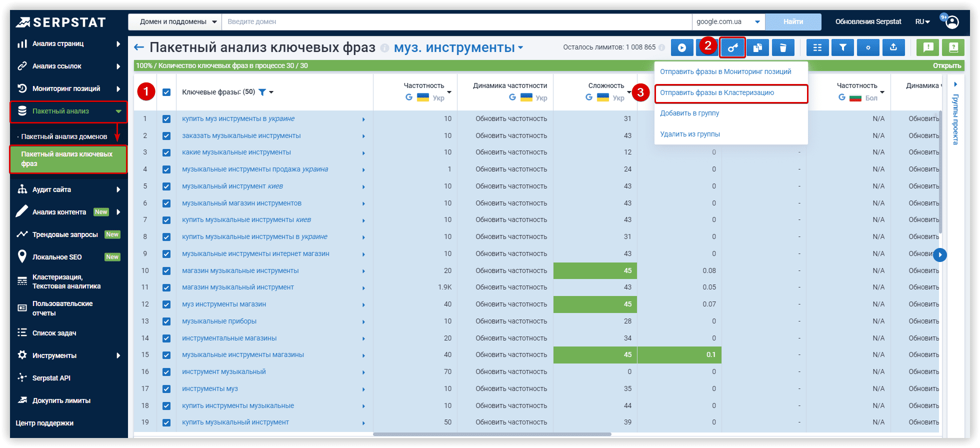
Task: Choose 'Добавить в группу' from the menu
Action: (689, 113)
